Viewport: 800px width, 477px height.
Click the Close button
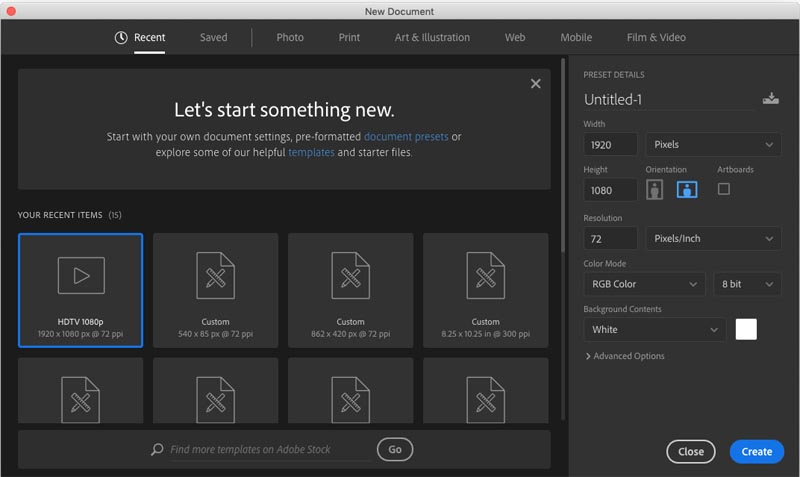pos(691,451)
